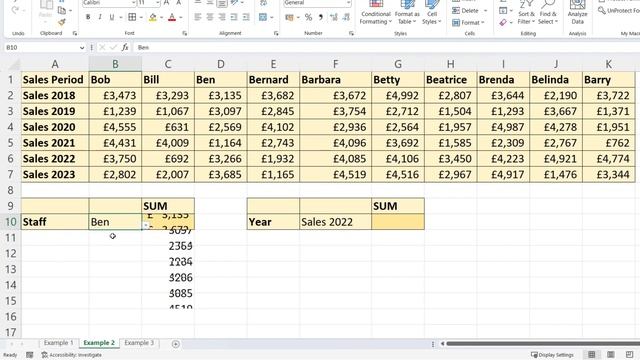Open the Find & Select menu

tap(548, 13)
